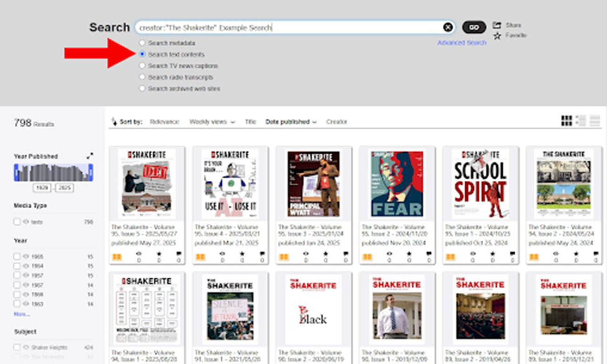Click the 798 Results count text
The height and width of the screenshot is (364, 607).
(x=34, y=123)
